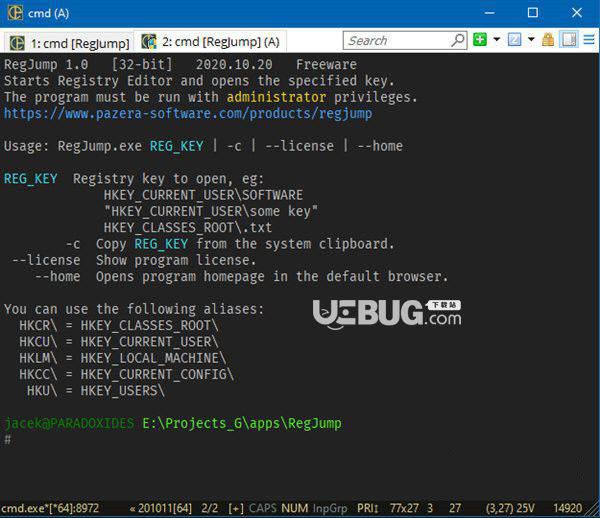This screenshot has width=600, height=518.
Task: Click the "« 201011[64]" status bar entry
Action: click(x=161, y=508)
